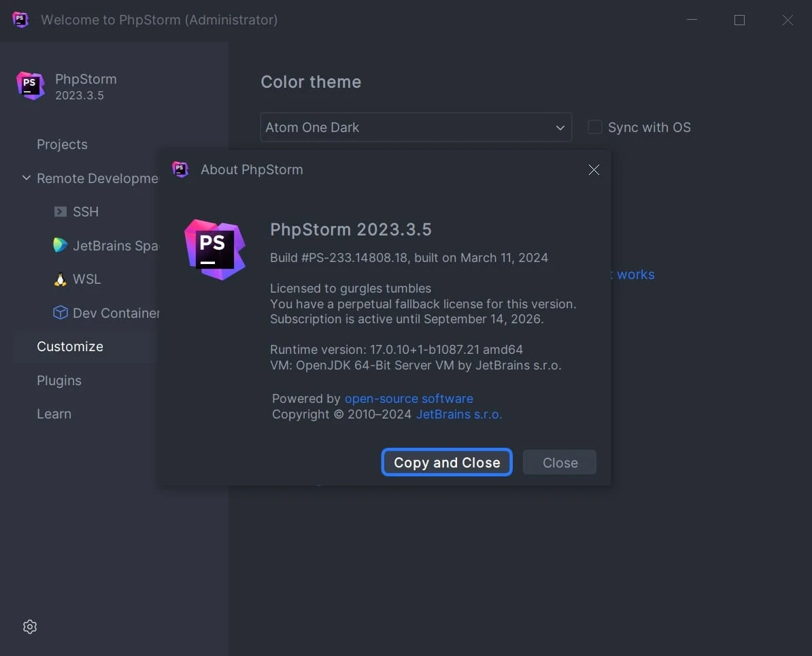Click the PS logo in the About dialog

pos(216,250)
